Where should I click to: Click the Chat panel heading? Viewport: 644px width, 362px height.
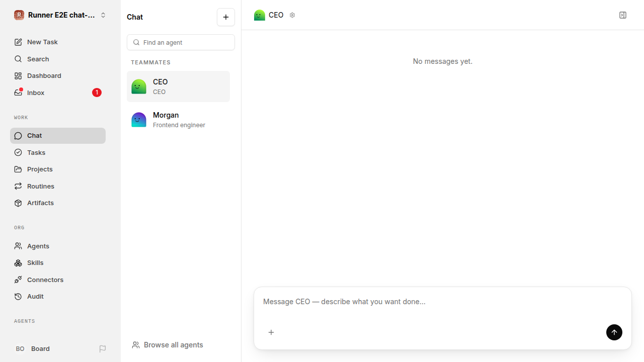click(x=135, y=17)
